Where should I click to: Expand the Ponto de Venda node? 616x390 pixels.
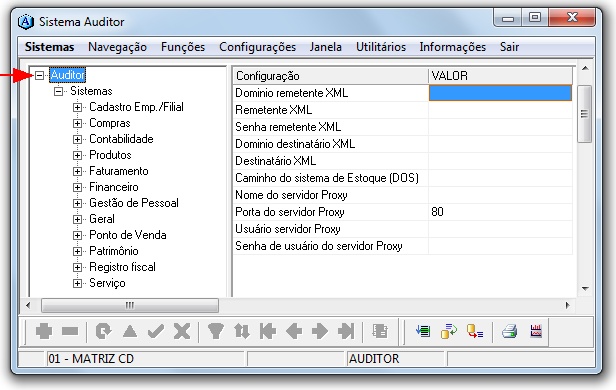pyautogui.click(x=77, y=235)
